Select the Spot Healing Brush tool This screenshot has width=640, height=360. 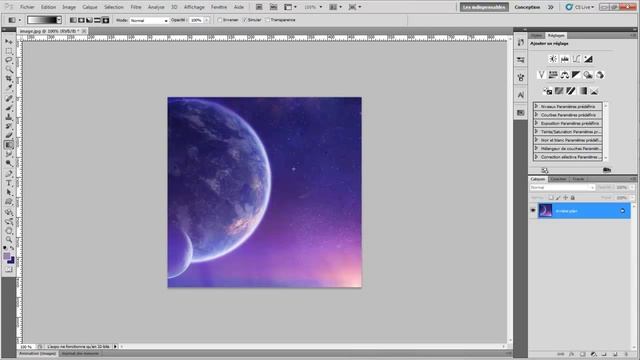click(9, 98)
